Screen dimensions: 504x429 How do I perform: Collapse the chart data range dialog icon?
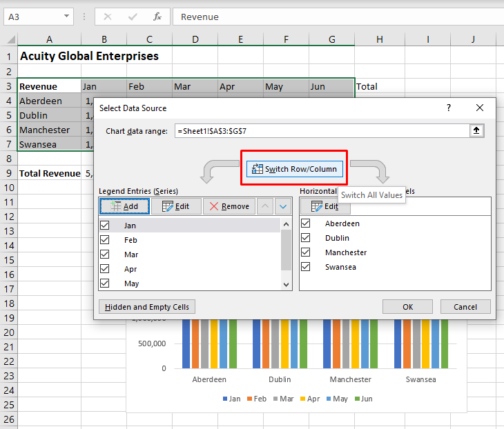click(x=476, y=130)
